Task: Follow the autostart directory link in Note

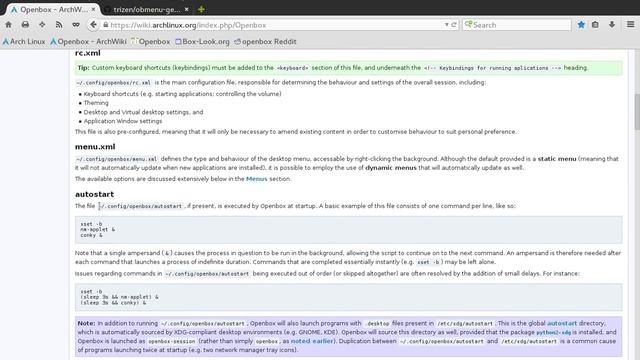Action: pyautogui.click(x=562, y=323)
